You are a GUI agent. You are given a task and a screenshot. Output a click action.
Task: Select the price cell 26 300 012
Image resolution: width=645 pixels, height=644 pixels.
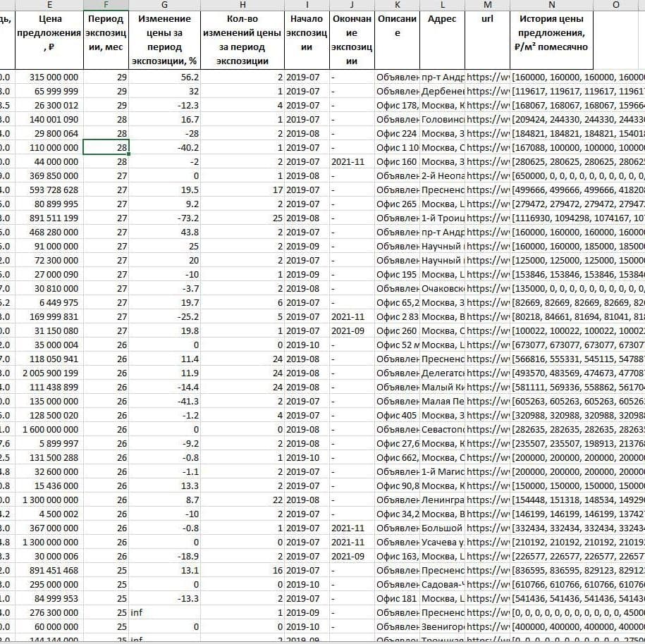point(49,105)
